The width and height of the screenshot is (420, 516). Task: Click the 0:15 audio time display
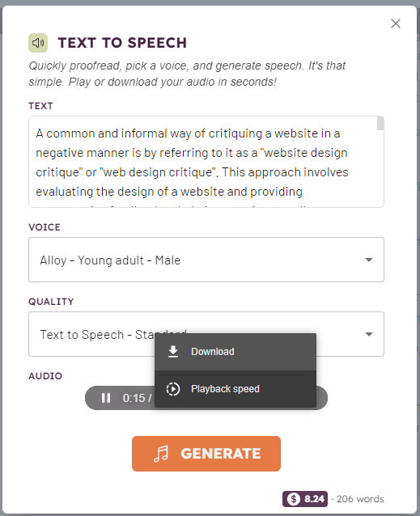pos(134,398)
